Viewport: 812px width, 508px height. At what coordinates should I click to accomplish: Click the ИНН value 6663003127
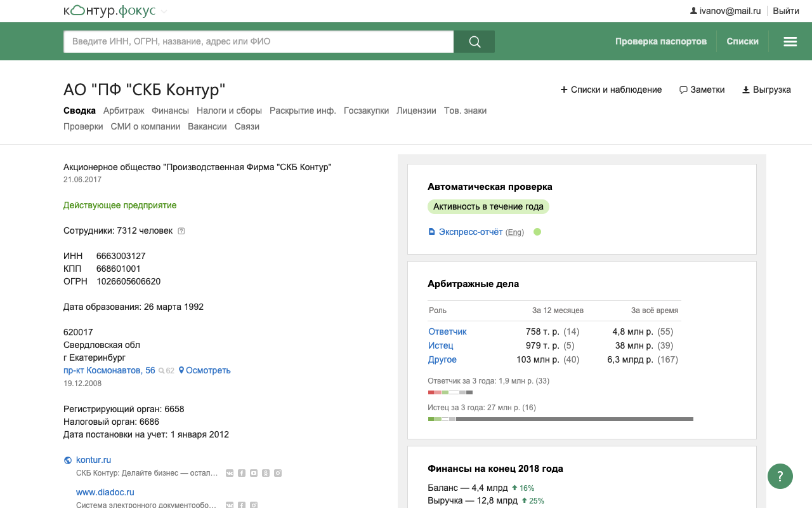click(121, 256)
